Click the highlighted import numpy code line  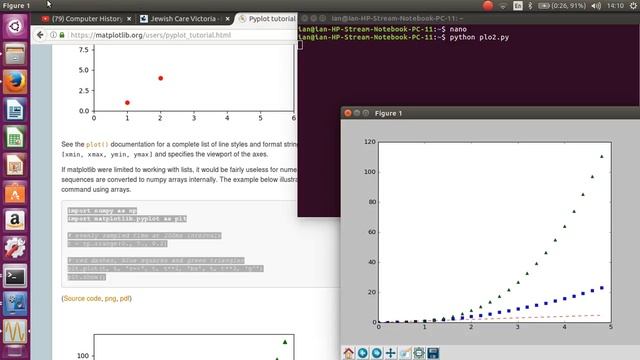(102, 211)
